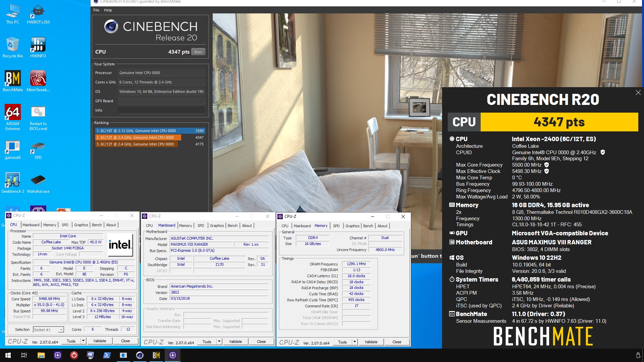Open HWBOT x265 desktop shortcut
Image resolution: width=644 pixels, height=362 pixels.
pos(38,14)
